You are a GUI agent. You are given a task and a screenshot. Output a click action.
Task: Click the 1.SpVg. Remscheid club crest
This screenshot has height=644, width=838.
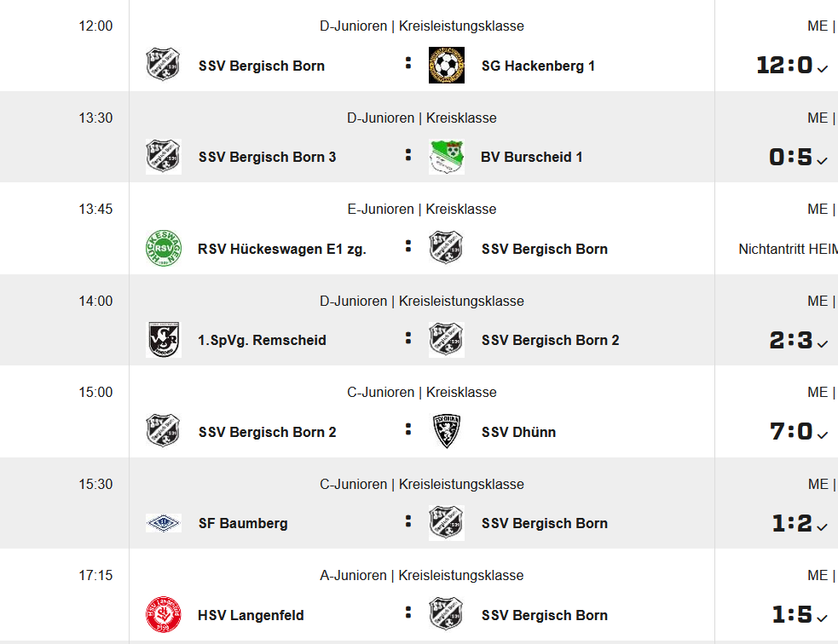click(163, 340)
